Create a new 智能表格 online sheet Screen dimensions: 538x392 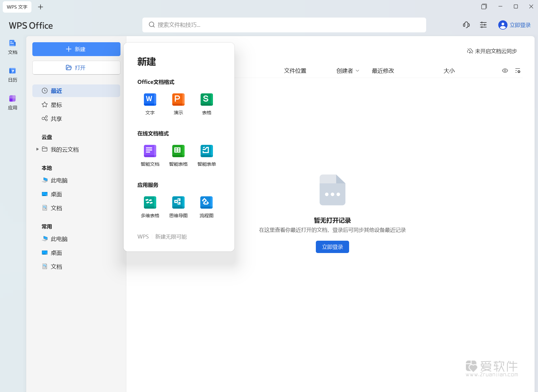coord(178,155)
